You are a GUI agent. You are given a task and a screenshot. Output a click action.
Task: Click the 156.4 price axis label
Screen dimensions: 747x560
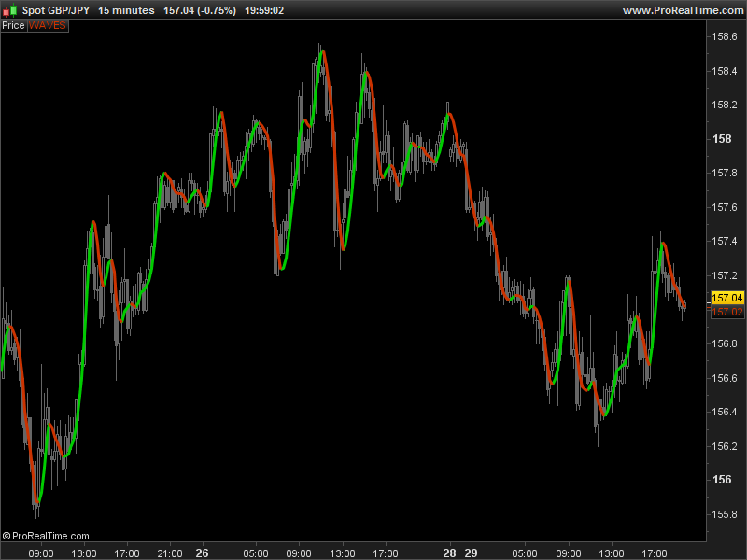(x=725, y=412)
